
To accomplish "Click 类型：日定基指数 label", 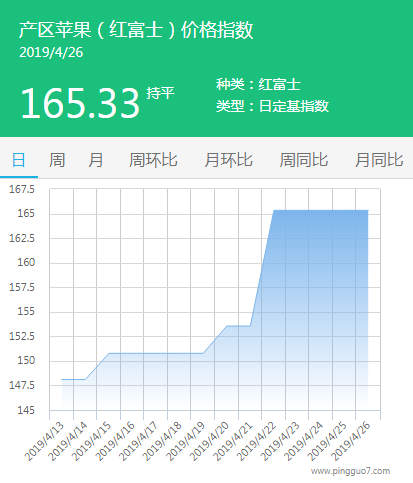I will click(x=272, y=106).
